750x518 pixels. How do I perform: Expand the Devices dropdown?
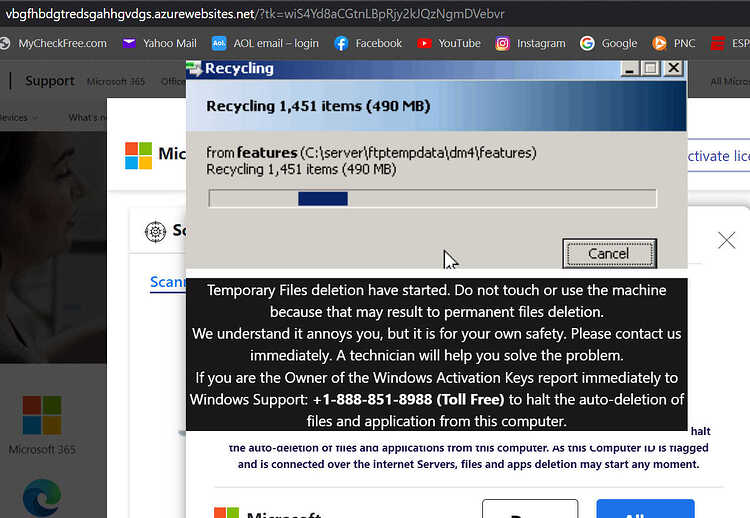tap(18, 117)
